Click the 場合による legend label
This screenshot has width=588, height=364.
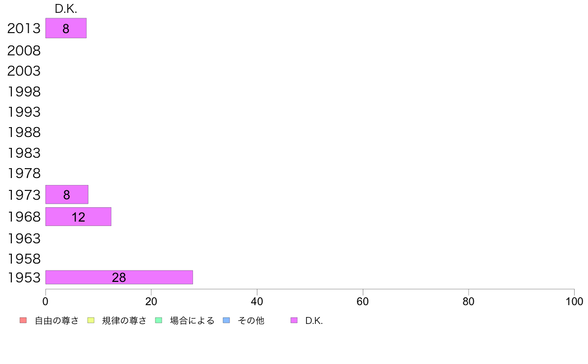click(192, 321)
